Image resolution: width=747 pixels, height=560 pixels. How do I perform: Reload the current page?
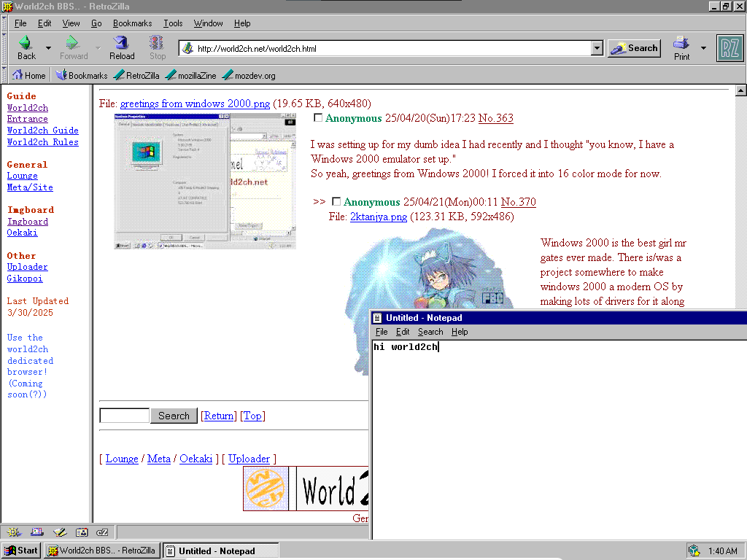click(122, 43)
